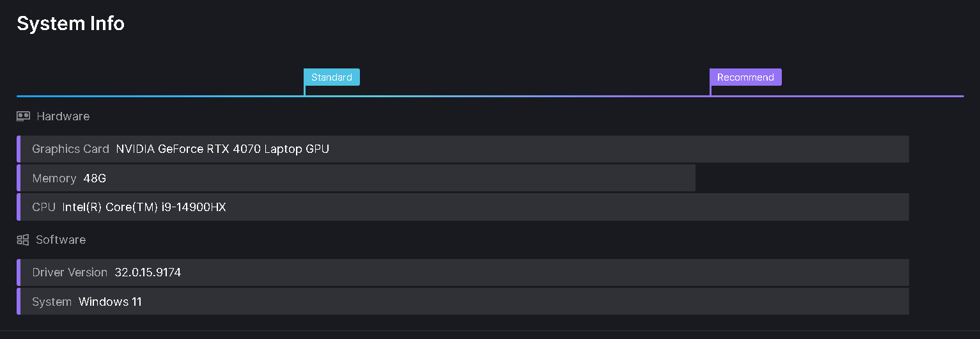
Task: Select the Recommend marker tag
Action: 745,77
